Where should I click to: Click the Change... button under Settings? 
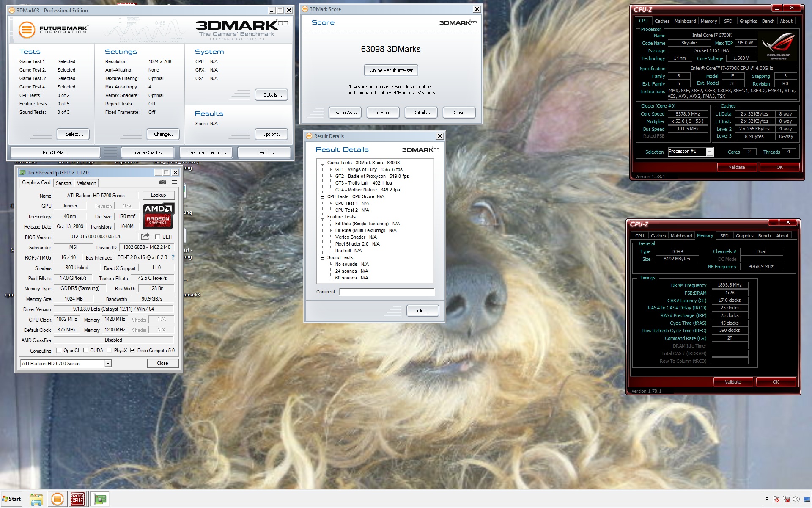(x=164, y=134)
